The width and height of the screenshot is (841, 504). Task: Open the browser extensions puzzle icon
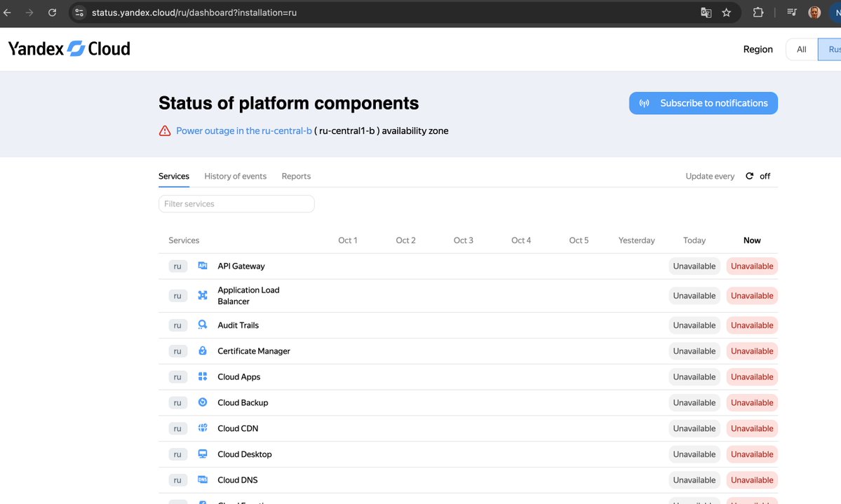(x=758, y=13)
